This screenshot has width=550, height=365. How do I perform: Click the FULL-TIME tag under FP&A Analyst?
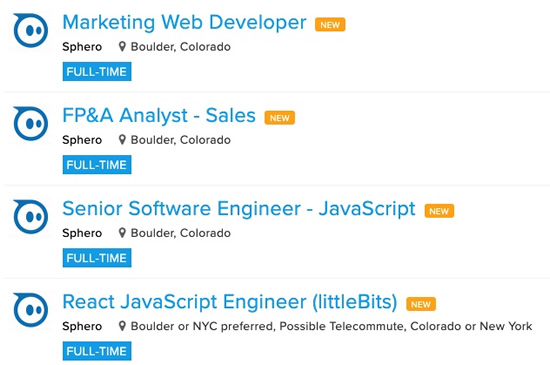[97, 165]
